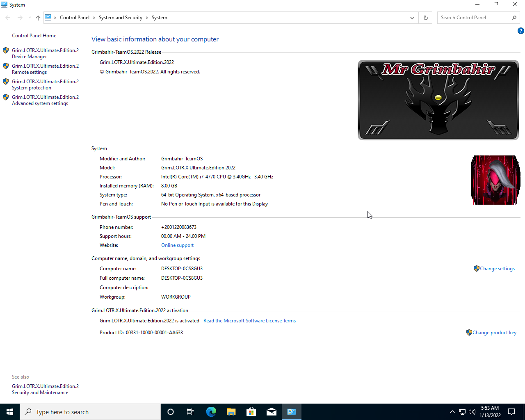This screenshot has width=525, height=420.
Task: Click the WORKGROUP value text
Action: point(176,297)
